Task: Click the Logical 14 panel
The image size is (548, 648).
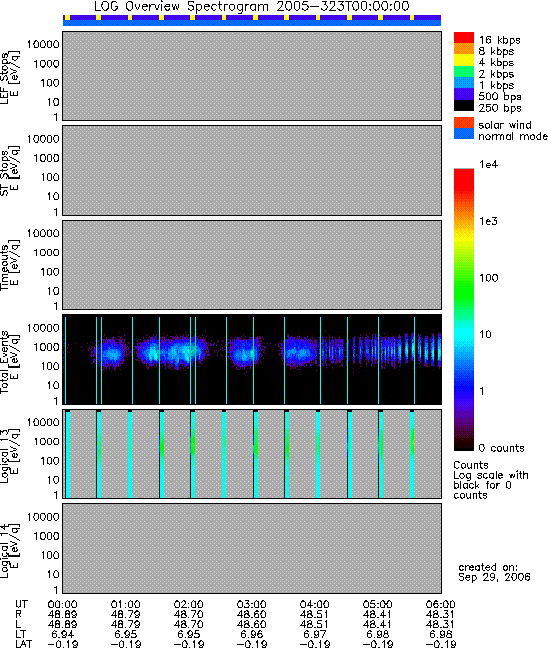Action: (x=252, y=548)
